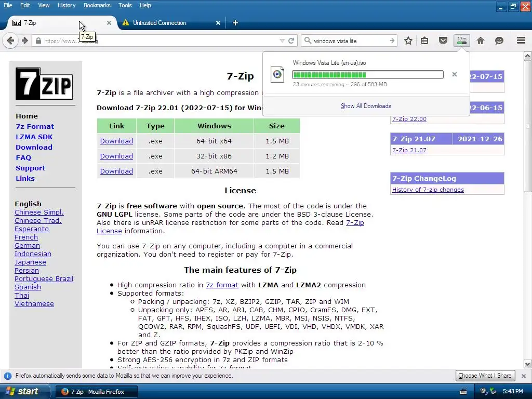Save the page to Pocket icon
The width and height of the screenshot is (532, 399).
[x=443, y=41]
